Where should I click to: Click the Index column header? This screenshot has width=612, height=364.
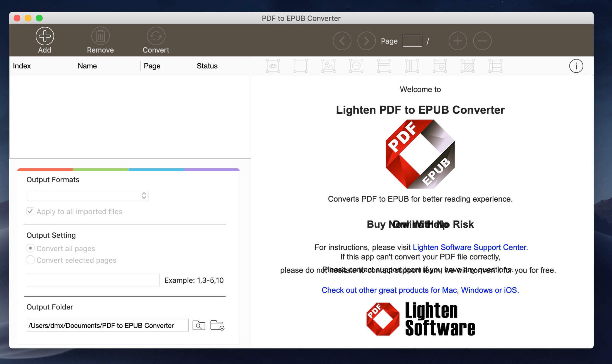(x=22, y=66)
